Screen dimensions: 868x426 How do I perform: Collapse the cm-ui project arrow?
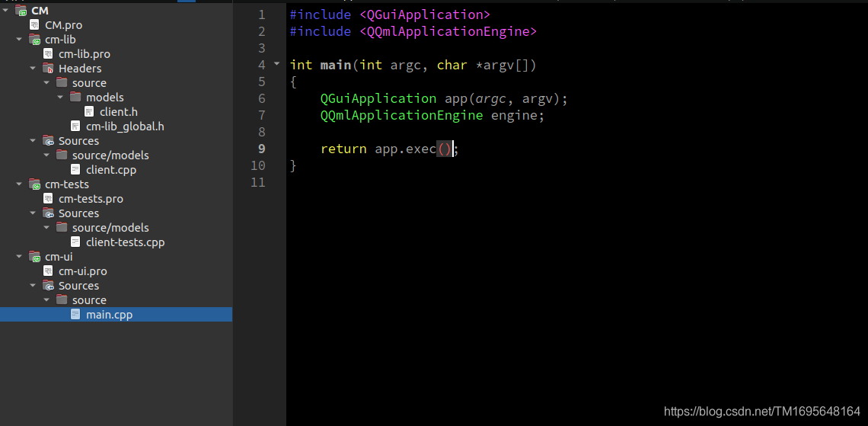pos(19,257)
